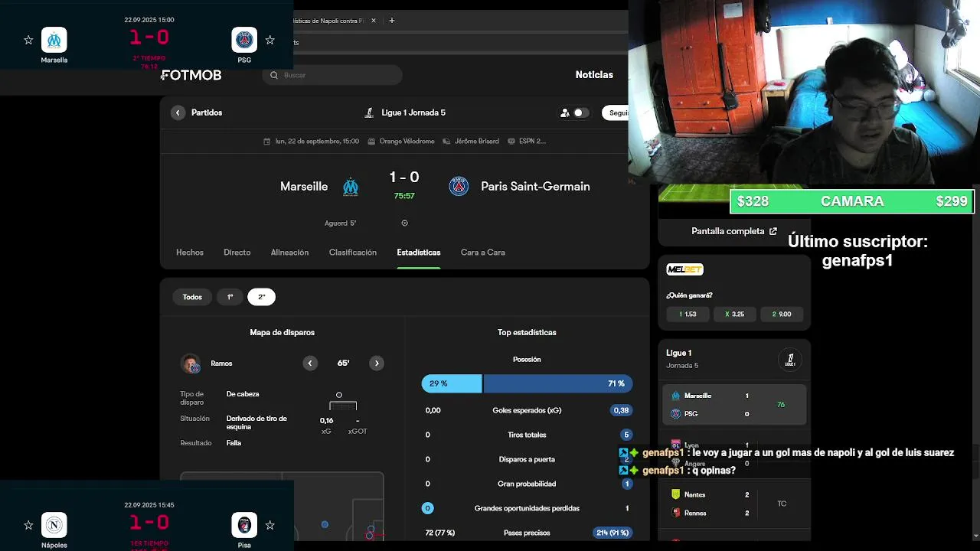Click Tiros totales stat label
Image resolution: width=980 pixels, height=551 pixels.
point(527,435)
